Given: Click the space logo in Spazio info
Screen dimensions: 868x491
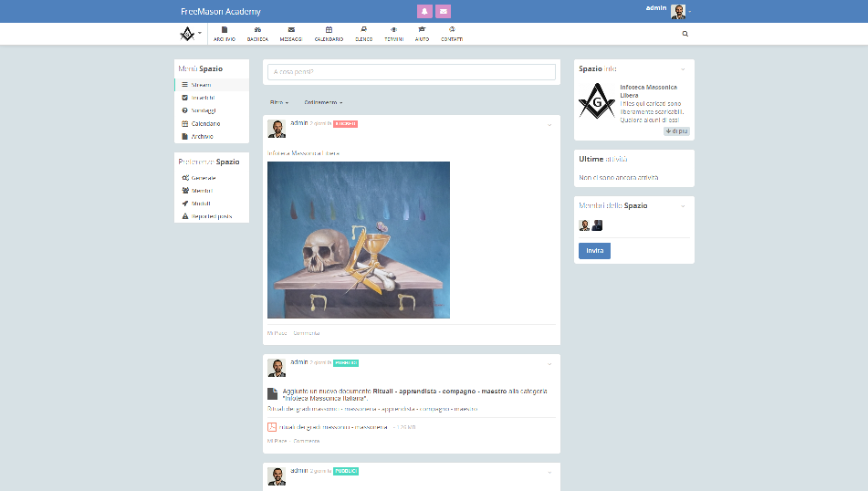Looking at the screenshot, I should 597,101.
